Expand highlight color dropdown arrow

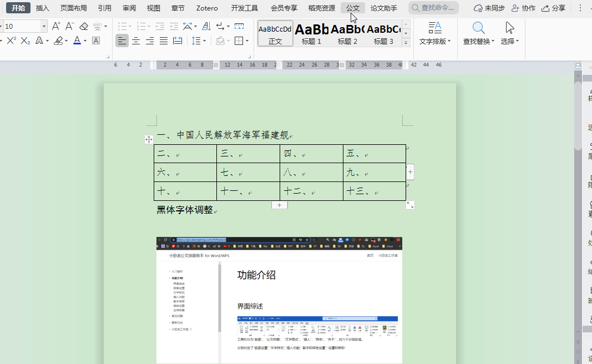(66, 41)
